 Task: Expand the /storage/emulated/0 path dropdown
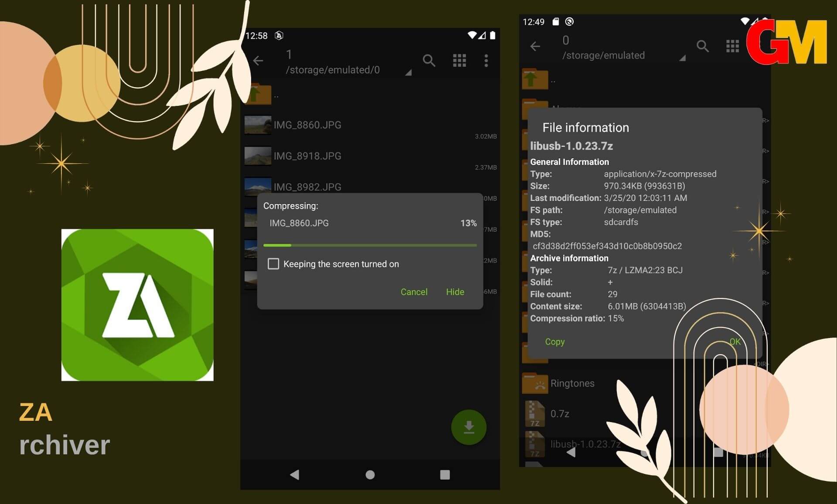click(408, 73)
